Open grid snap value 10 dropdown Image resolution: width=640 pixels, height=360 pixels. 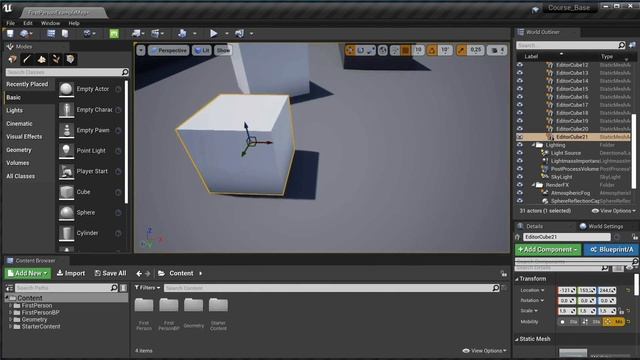418,50
